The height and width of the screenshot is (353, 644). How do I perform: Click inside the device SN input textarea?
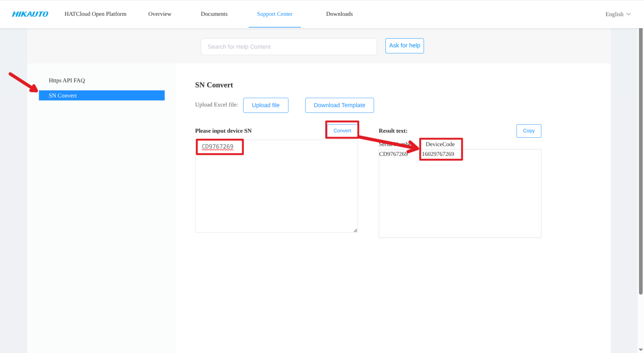click(x=276, y=186)
